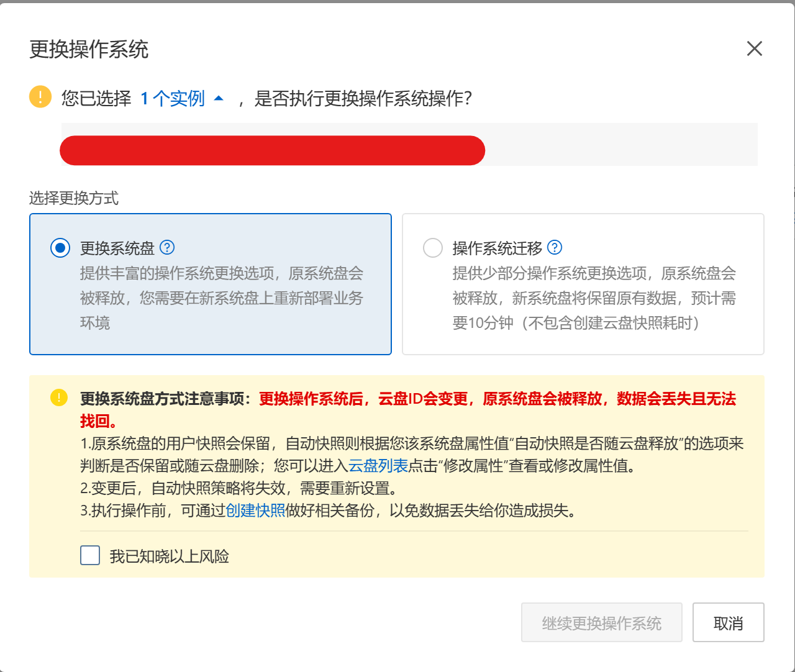The width and height of the screenshot is (795, 672).
Task: Click 继续更换操作系统 button
Action: coord(602,622)
